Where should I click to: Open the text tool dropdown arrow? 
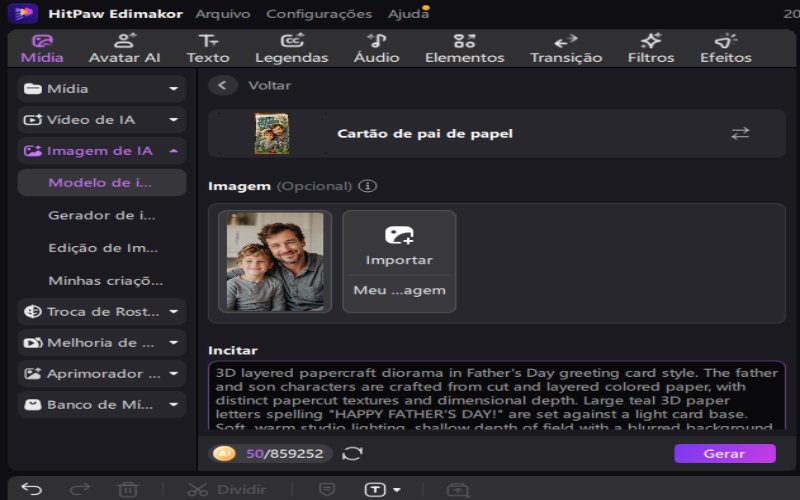tap(396, 490)
